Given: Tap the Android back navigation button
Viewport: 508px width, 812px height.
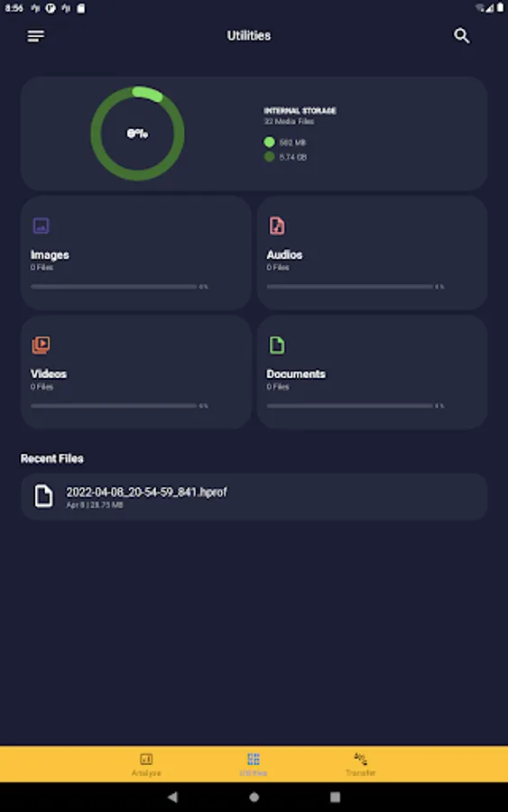Looking at the screenshot, I should click(173, 797).
